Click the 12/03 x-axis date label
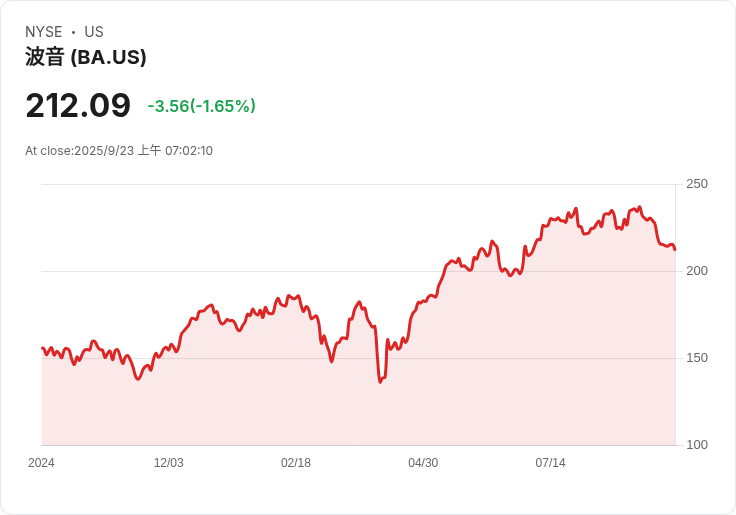Image resolution: width=736 pixels, height=515 pixels. click(168, 463)
